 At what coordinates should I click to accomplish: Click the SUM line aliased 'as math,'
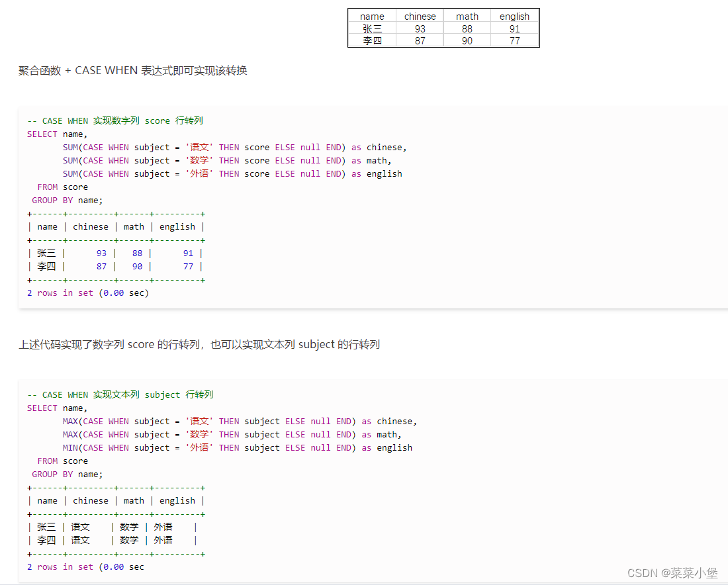tap(227, 161)
